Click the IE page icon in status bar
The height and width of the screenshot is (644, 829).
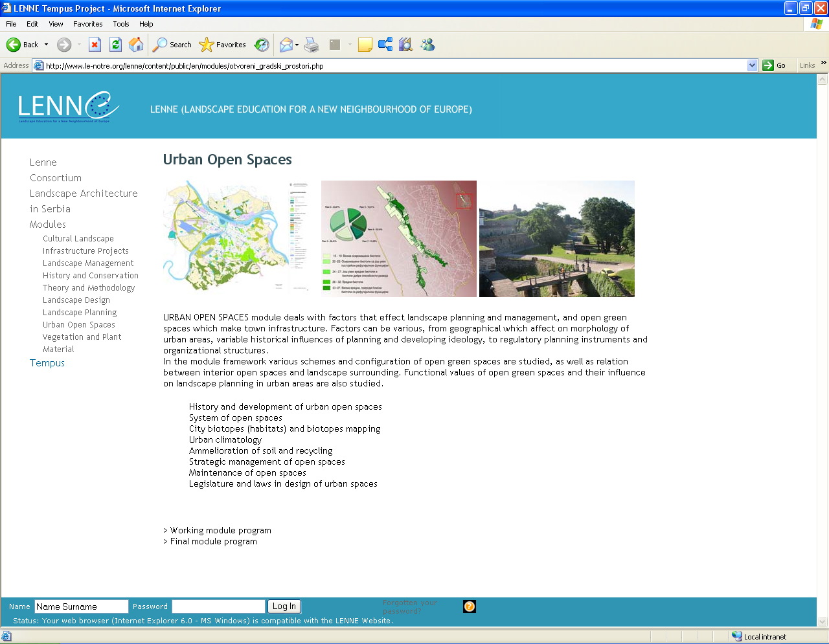click(x=6, y=636)
